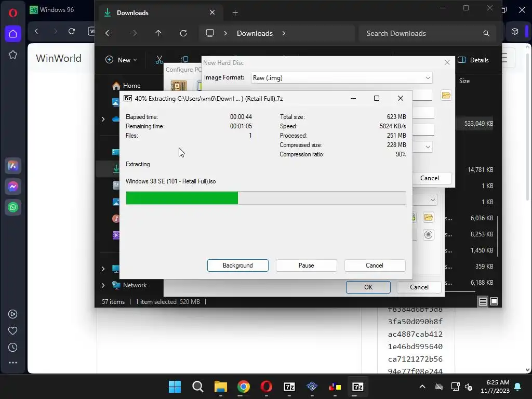
Task: Expand the Network tree node
Action: click(x=103, y=285)
